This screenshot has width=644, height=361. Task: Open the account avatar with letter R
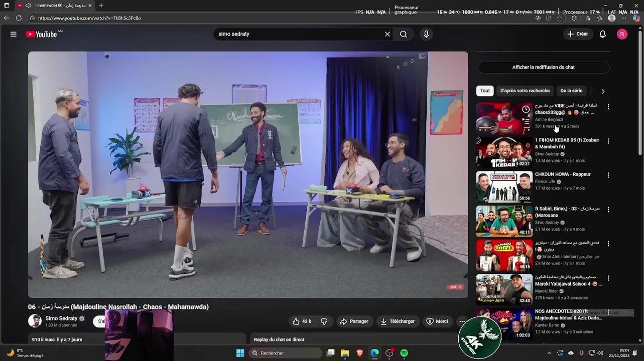coord(622,34)
